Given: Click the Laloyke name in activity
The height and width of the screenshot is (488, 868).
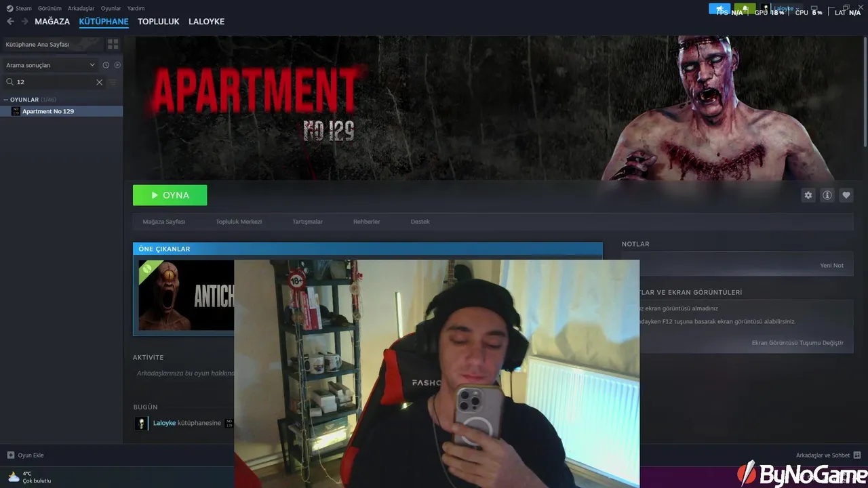Looking at the screenshot, I should (164, 423).
